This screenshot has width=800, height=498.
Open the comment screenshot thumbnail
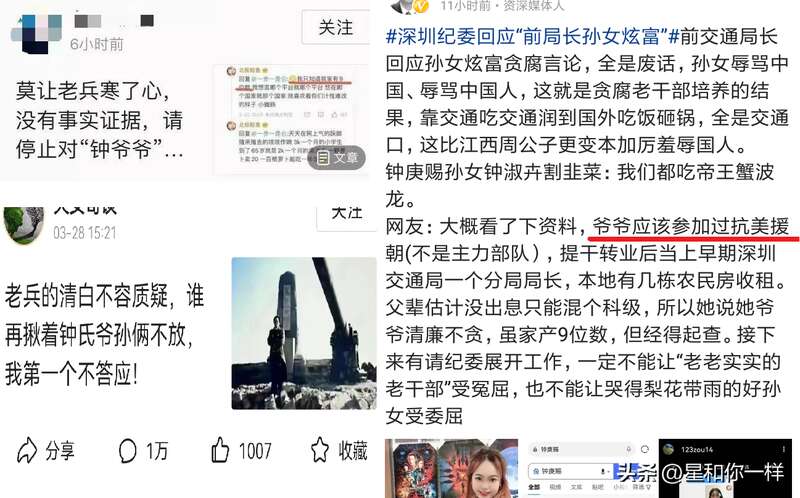(291, 119)
